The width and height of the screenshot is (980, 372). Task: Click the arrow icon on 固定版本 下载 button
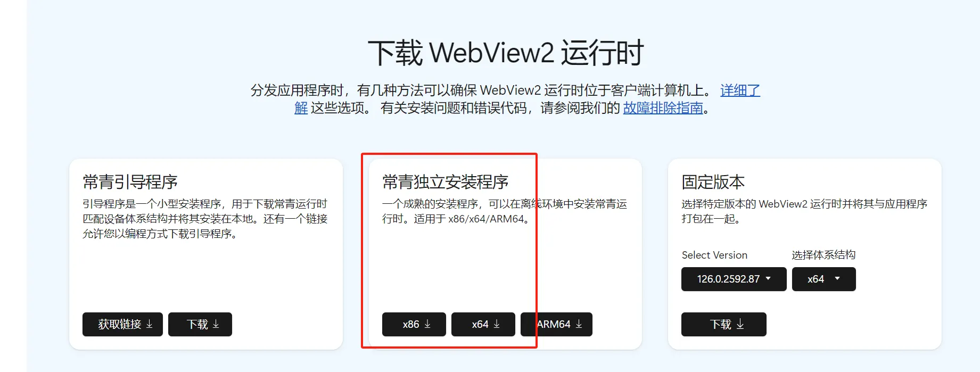coord(740,324)
